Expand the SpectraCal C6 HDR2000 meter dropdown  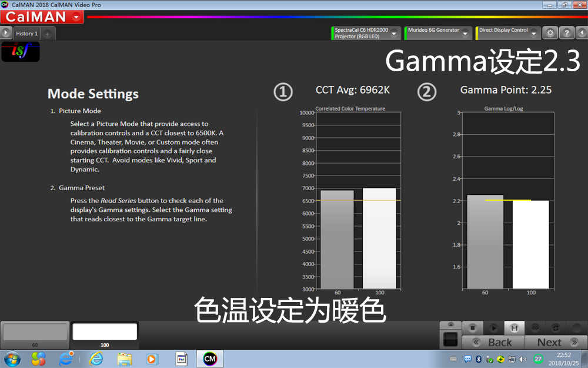[394, 34]
